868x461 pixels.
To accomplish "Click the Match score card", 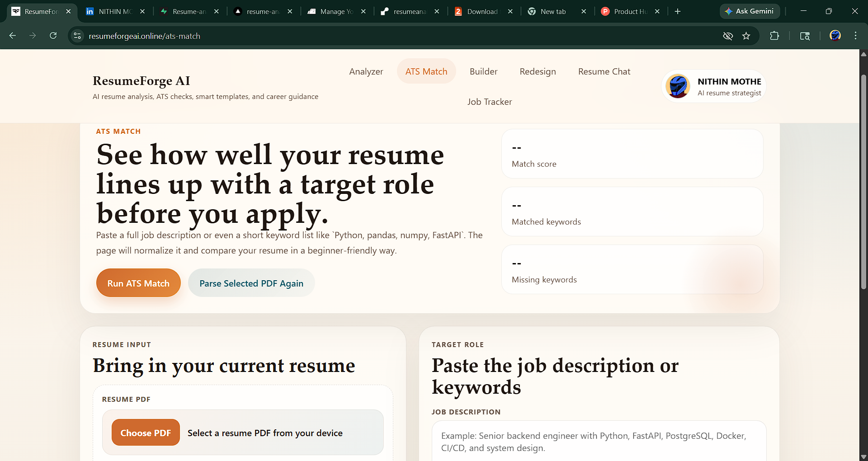I will (x=632, y=154).
